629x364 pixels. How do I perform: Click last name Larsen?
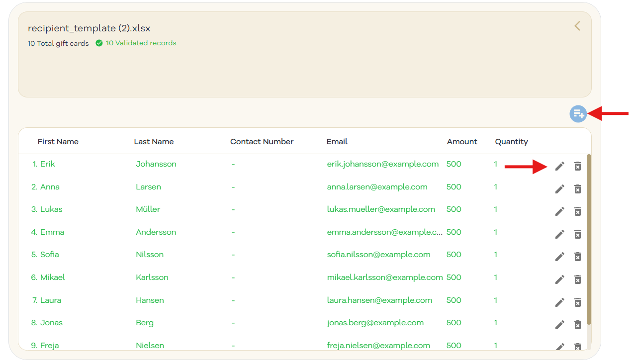(x=149, y=187)
